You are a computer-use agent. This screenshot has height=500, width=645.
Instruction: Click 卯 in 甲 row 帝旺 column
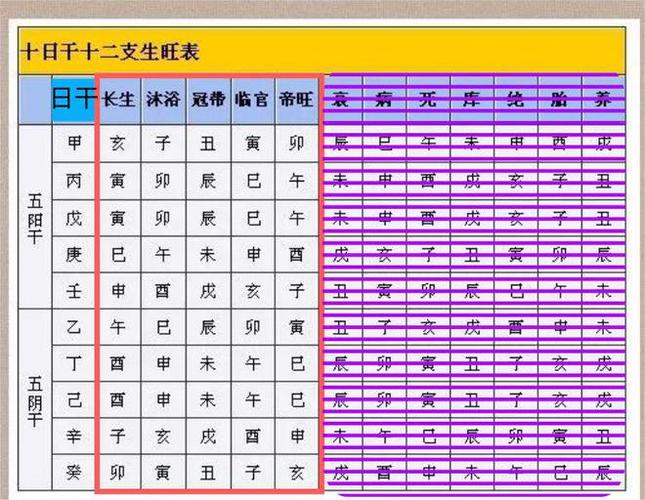(296, 143)
